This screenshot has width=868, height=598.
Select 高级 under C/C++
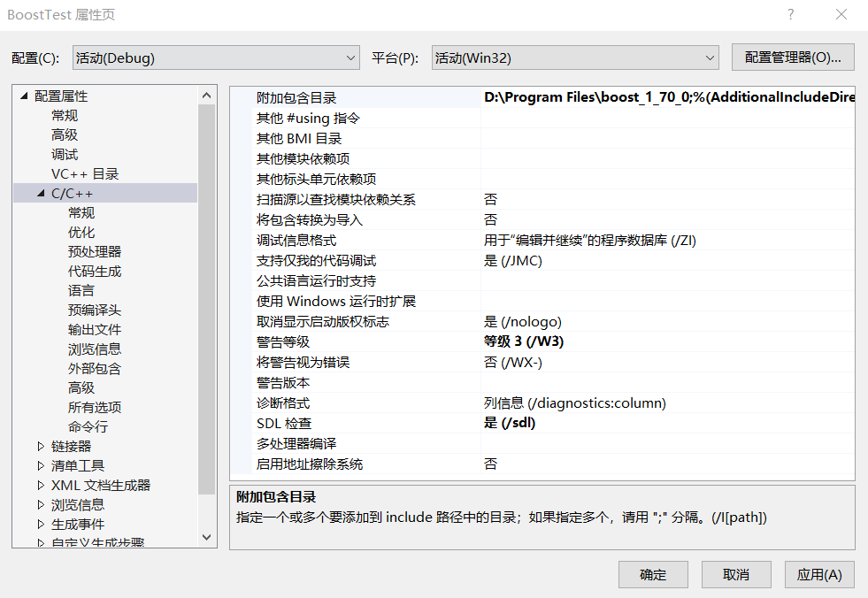[81, 387]
